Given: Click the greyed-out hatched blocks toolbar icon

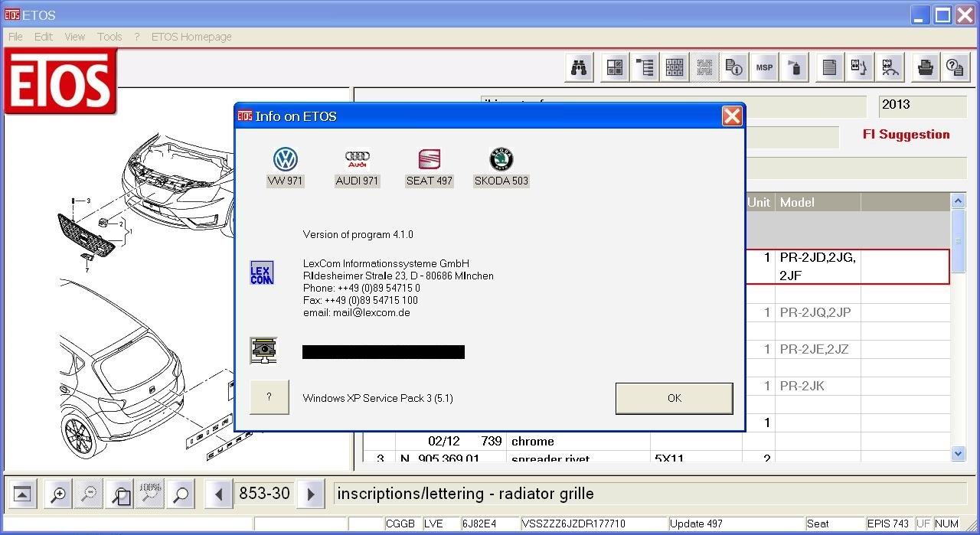Looking at the screenshot, I should [x=704, y=67].
